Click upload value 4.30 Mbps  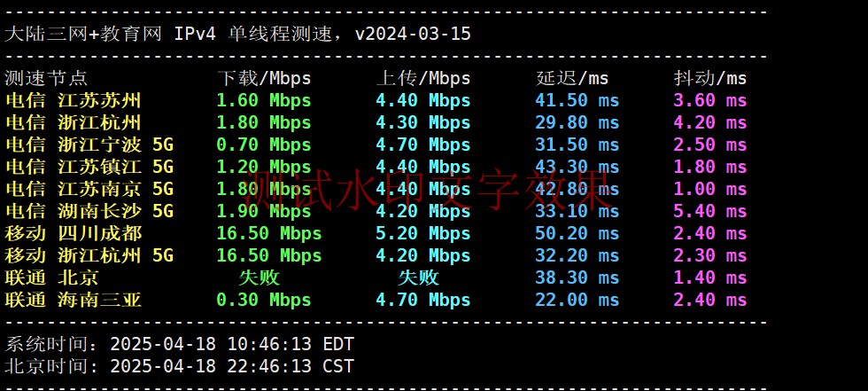point(423,122)
